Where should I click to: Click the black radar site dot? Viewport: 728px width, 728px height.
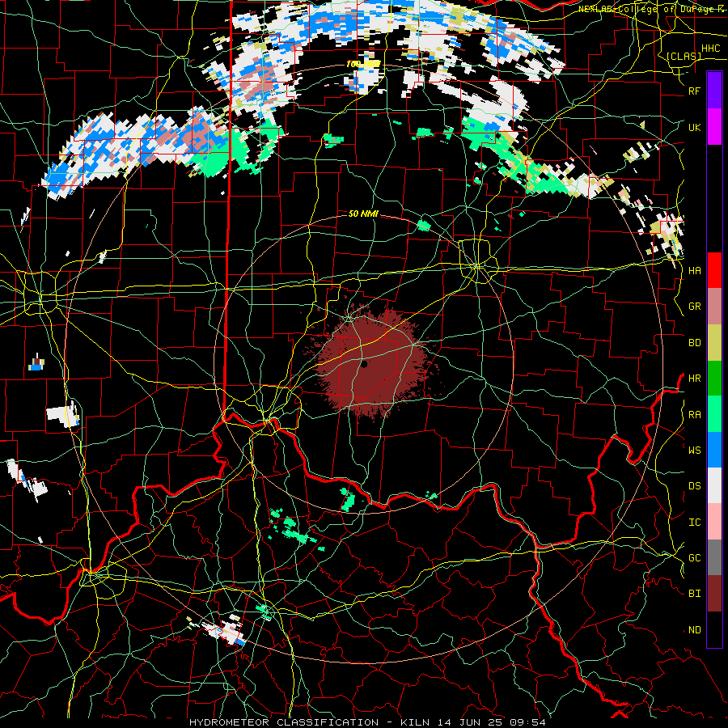364,364
